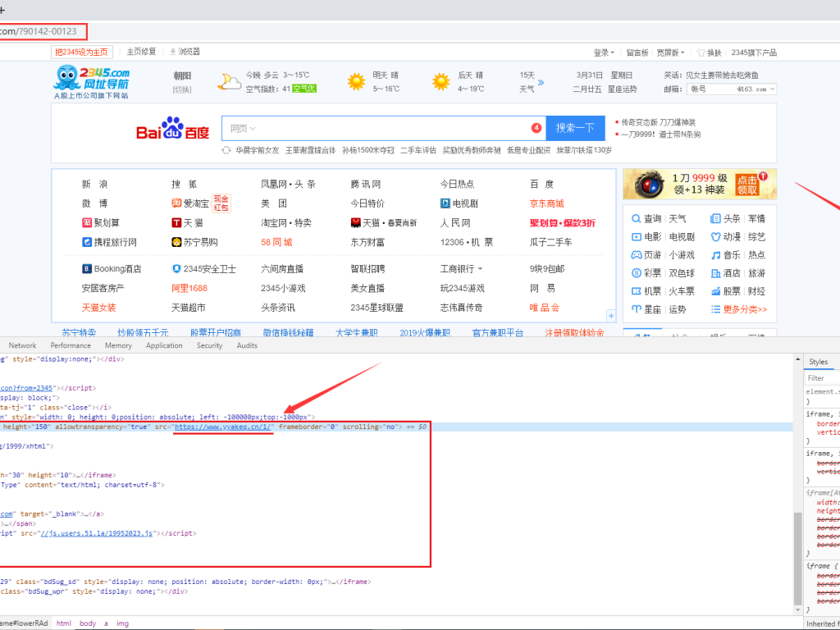Click the 页游 gamepad icon in the sidebar
This screenshot has width=840, height=630.
click(636, 255)
